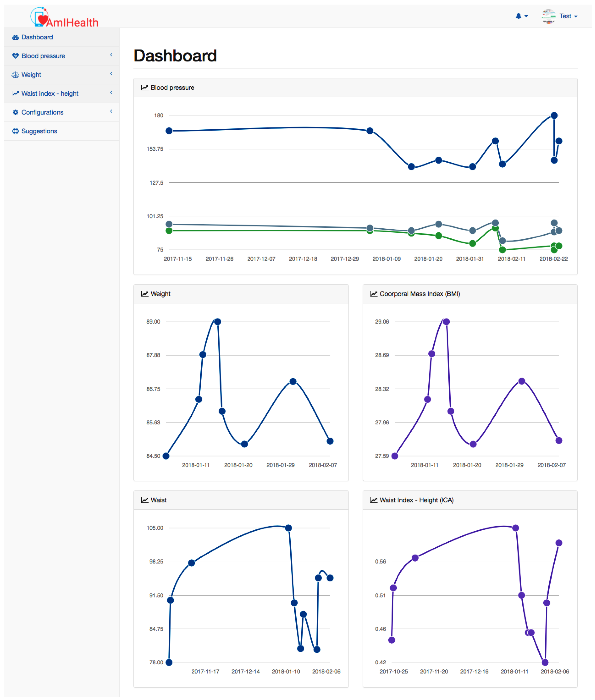Screen dimensions: 595x700
Task: Click chart icon in Blood pressure panel header
Action: (x=145, y=88)
